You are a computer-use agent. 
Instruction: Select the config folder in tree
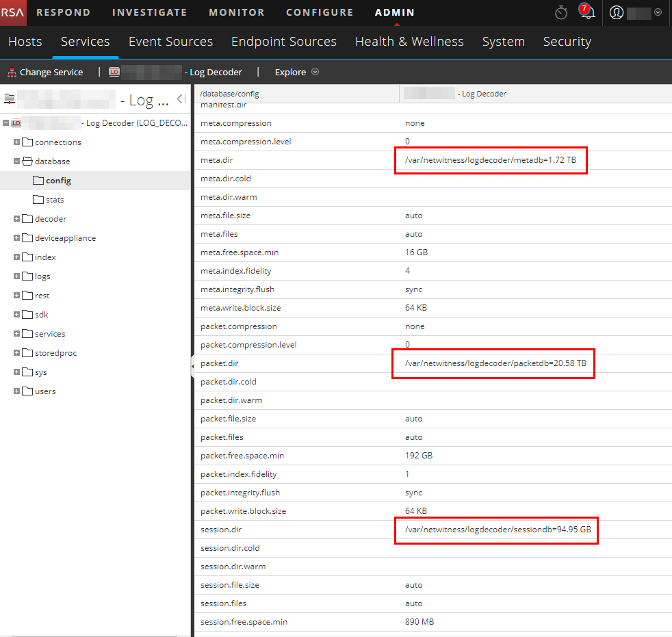point(57,181)
